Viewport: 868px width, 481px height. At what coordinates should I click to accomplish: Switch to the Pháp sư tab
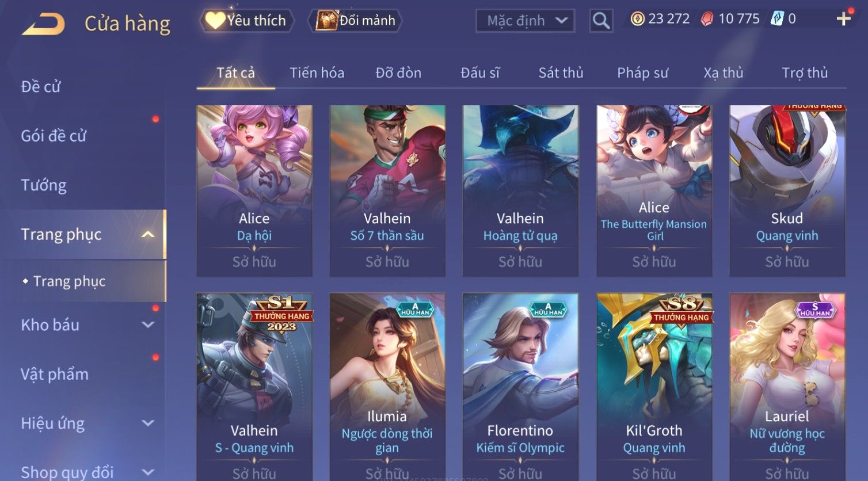point(642,73)
